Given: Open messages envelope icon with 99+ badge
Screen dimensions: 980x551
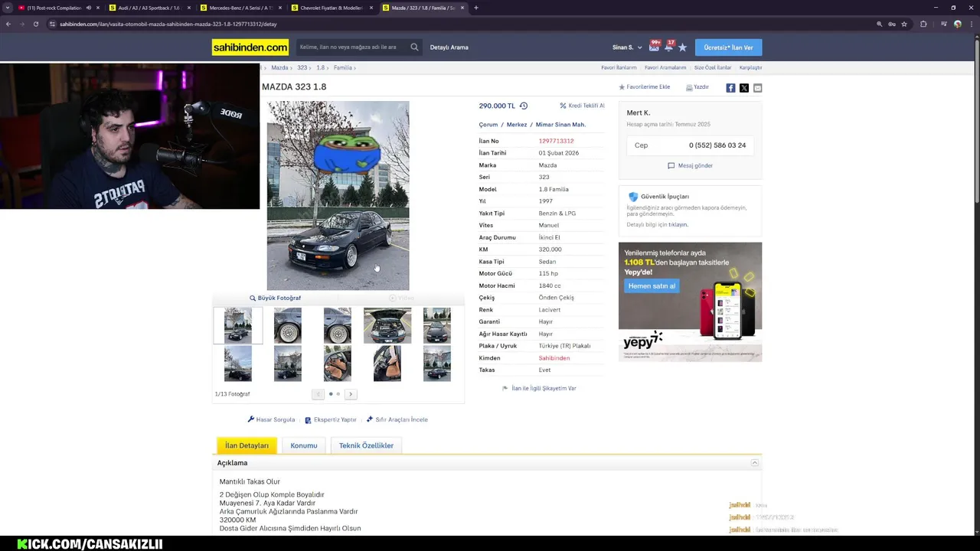Looking at the screenshot, I should [654, 47].
